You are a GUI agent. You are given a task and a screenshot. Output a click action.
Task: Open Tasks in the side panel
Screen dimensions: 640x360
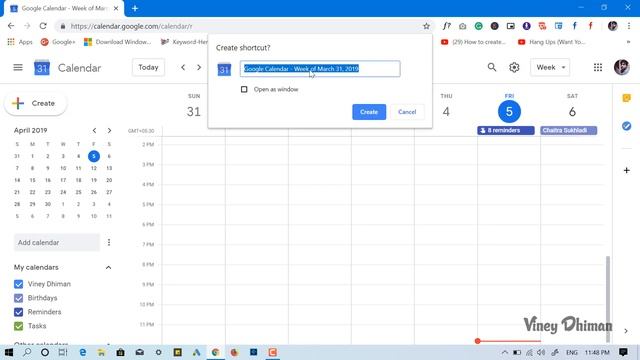tap(627, 126)
